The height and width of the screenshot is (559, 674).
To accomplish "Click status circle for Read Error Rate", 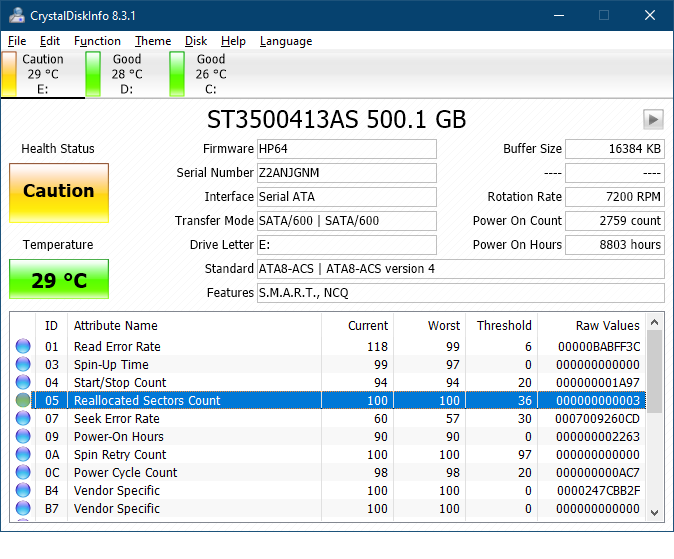I will (23, 346).
